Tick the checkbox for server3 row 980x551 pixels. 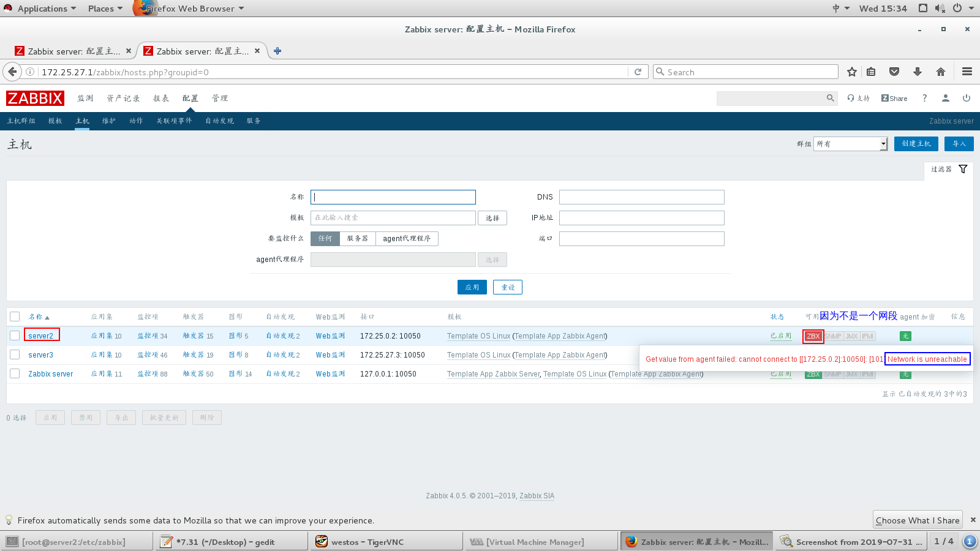[x=15, y=354]
